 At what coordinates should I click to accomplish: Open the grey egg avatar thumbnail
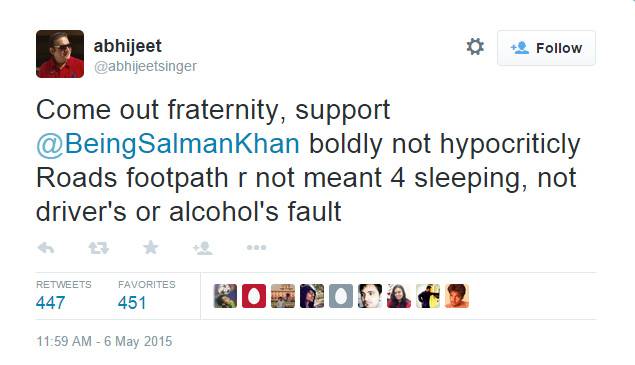pos(341,296)
